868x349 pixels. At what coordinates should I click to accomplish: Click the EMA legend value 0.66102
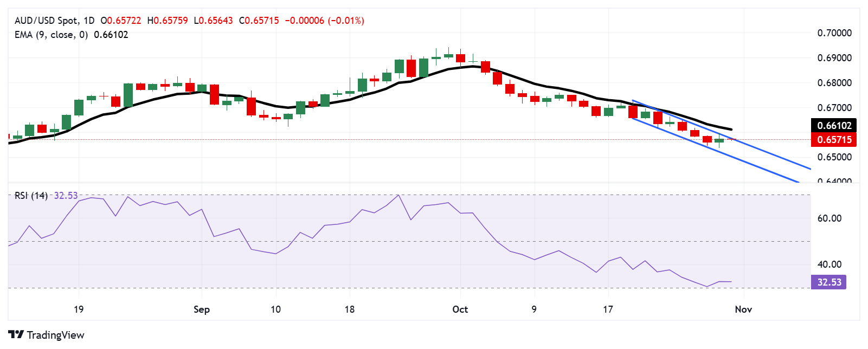pyautogui.click(x=111, y=35)
